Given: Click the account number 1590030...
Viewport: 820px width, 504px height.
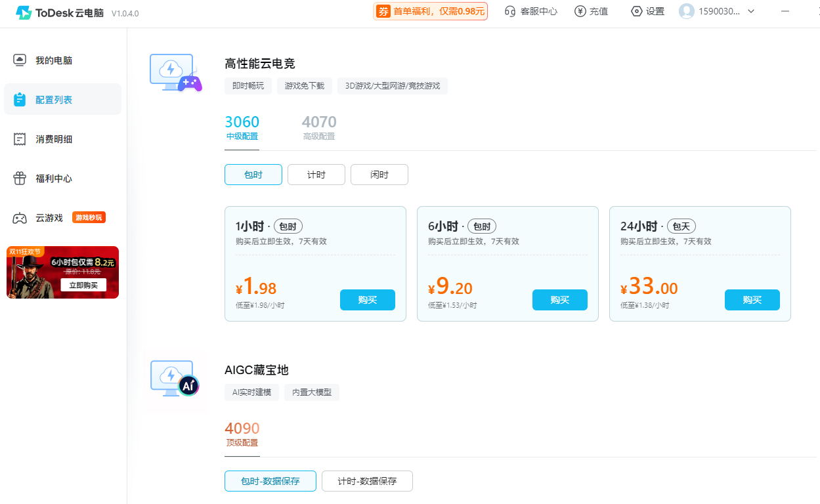Looking at the screenshot, I should click(x=720, y=11).
